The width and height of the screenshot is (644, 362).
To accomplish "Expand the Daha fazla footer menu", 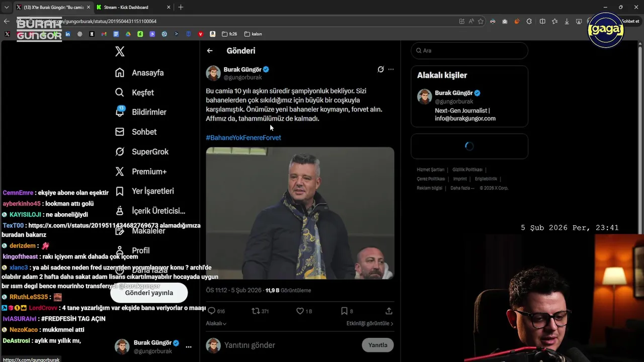I will pos(462,188).
